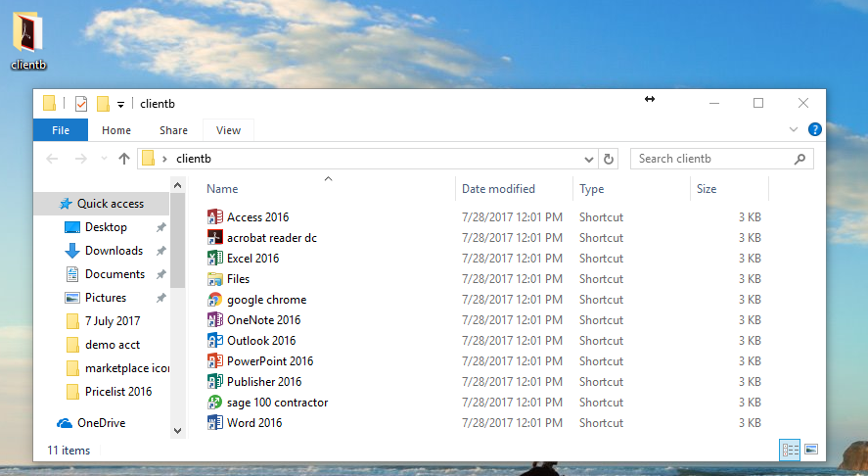868x476 pixels.
Task: Select Quick access in navigation pane
Action: [102, 204]
